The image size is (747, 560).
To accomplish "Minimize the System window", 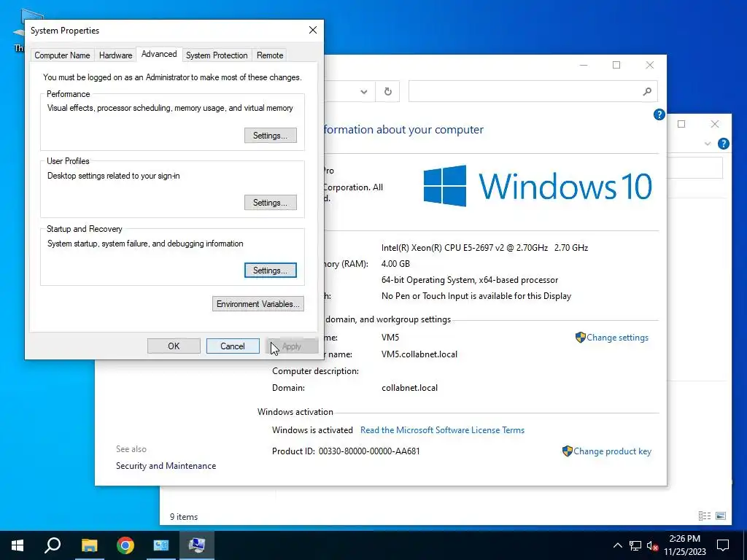I will 584,65.
